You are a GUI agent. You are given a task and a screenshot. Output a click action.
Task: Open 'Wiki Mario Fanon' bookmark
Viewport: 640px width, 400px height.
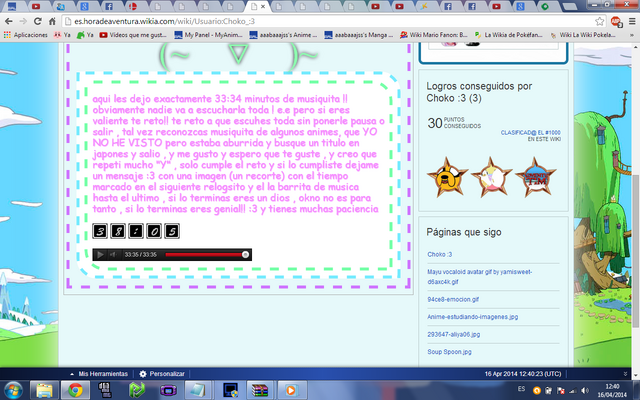[433, 35]
